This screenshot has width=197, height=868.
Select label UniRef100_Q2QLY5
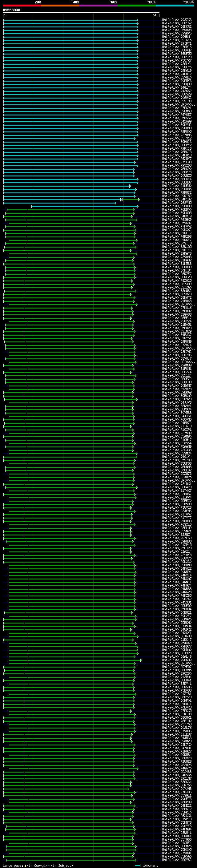pos(177,67)
